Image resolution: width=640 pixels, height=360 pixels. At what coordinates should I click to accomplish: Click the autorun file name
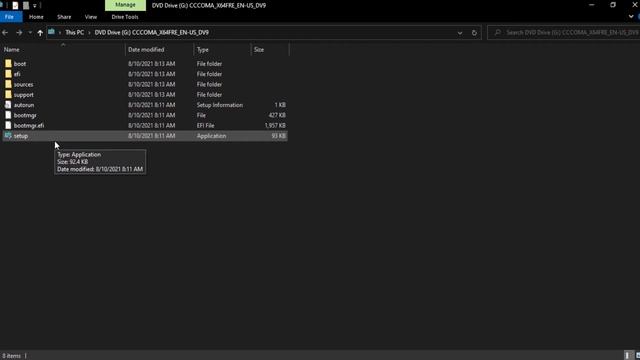(x=24, y=105)
